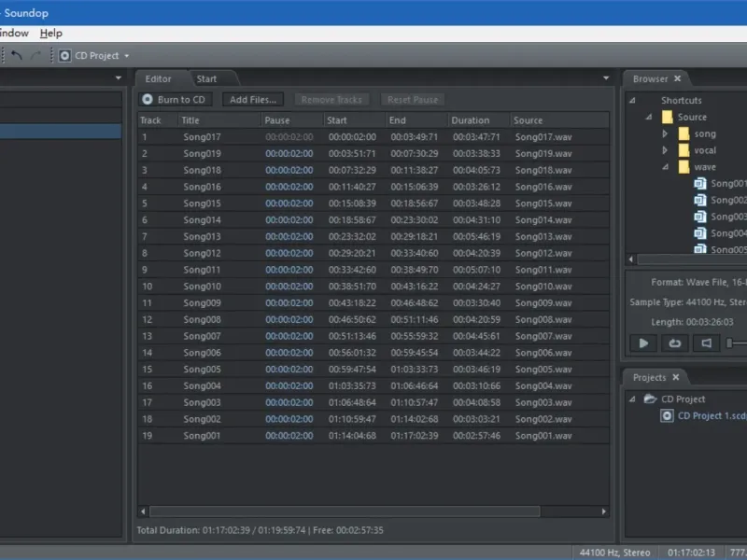747x560 pixels.
Task: Select the Browser panel tab
Action: pyautogui.click(x=650, y=78)
